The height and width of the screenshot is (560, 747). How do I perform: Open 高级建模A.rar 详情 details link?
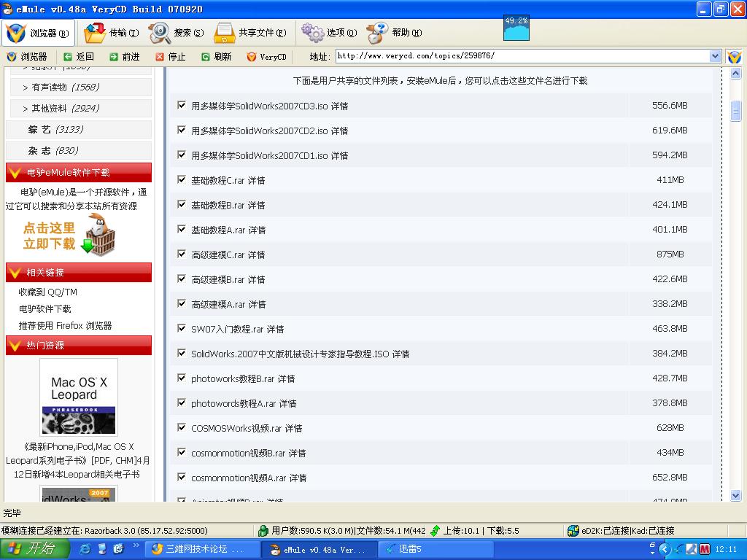tap(257, 304)
